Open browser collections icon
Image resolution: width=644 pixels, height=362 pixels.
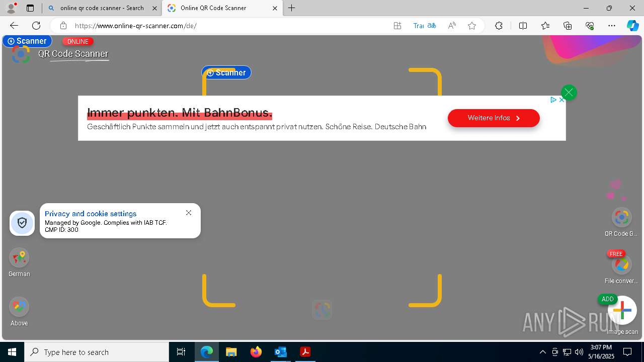pyautogui.click(x=568, y=26)
